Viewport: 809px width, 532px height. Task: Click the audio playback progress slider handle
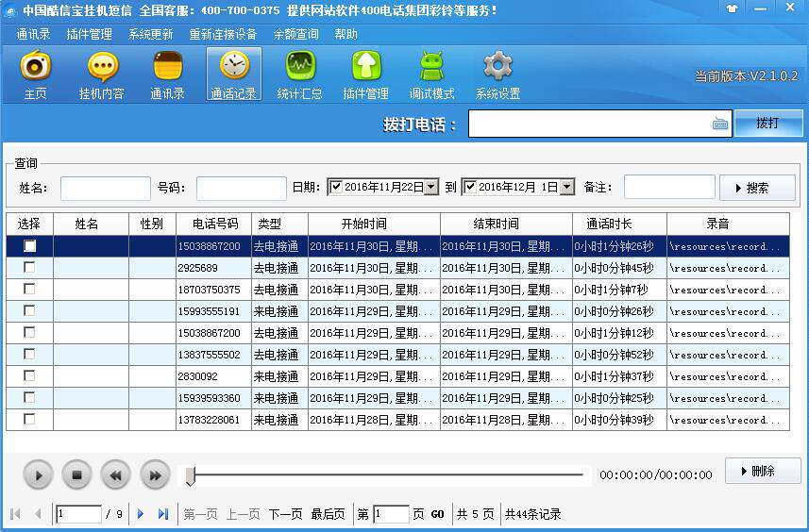point(190,475)
